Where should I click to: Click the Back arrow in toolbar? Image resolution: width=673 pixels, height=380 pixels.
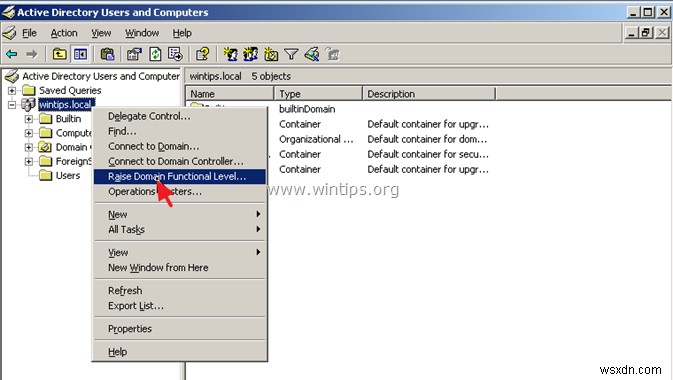[x=12, y=54]
